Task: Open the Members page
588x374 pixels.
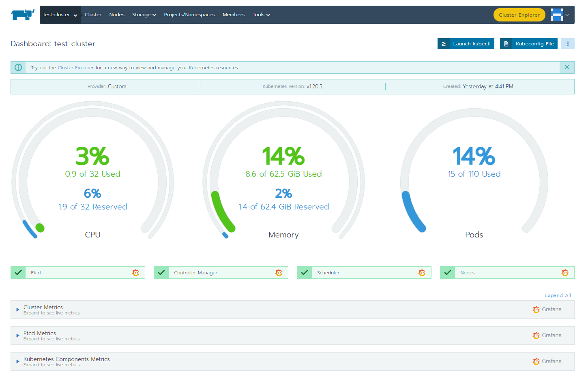Action: (234, 15)
